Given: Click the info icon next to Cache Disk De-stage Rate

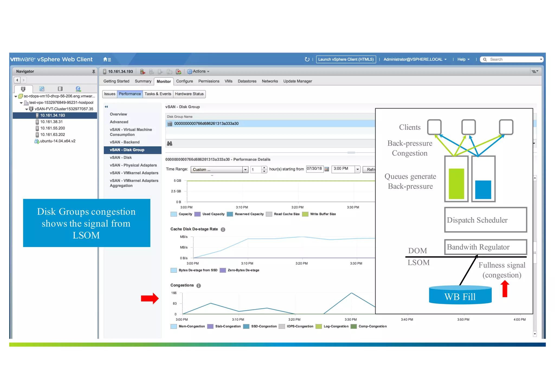Looking at the screenshot, I should pyautogui.click(x=223, y=229).
